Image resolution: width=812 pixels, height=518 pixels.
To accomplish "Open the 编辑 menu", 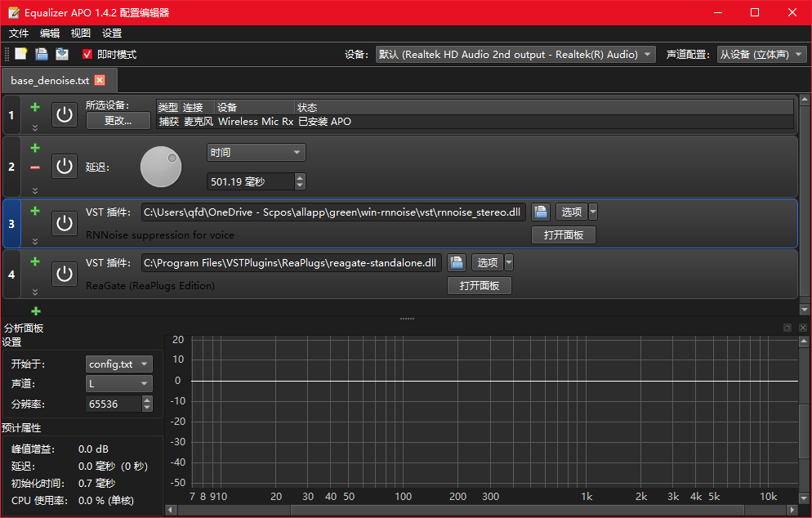I will tap(50, 33).
